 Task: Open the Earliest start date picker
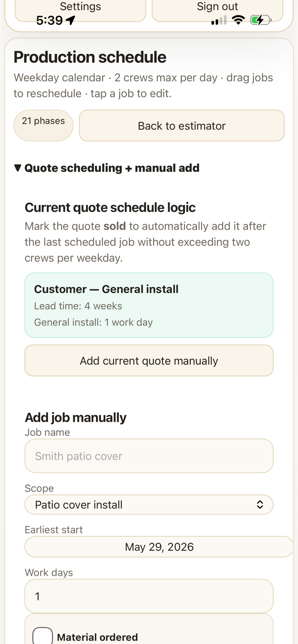159,547
